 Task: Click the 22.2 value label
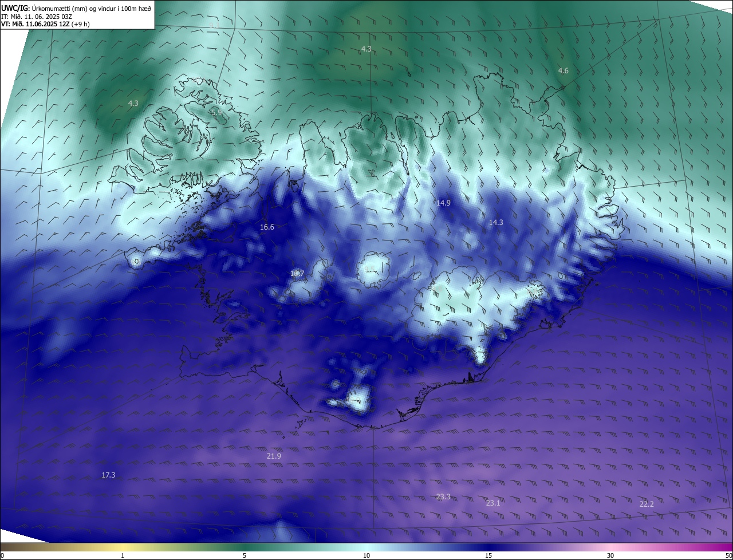click(x=647, y=504)
